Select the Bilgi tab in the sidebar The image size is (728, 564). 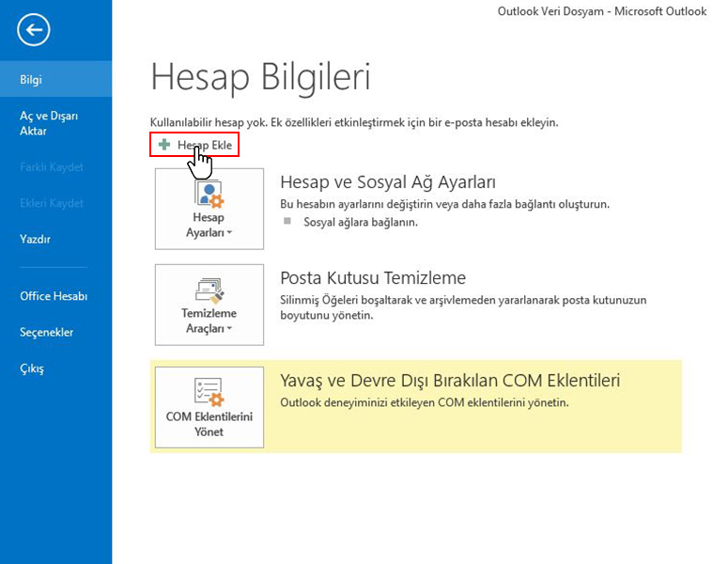(31, 80)
